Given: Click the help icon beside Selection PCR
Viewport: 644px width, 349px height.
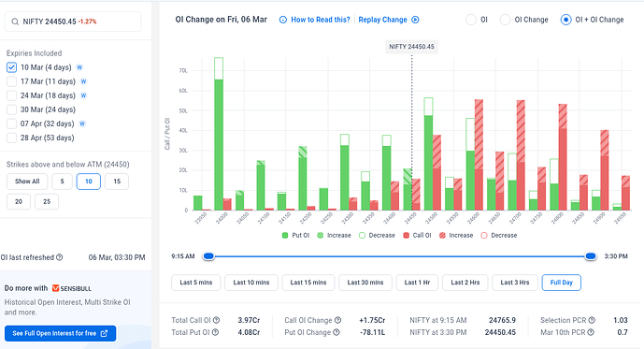Looking at the screenshot, I should pos(592,320).
